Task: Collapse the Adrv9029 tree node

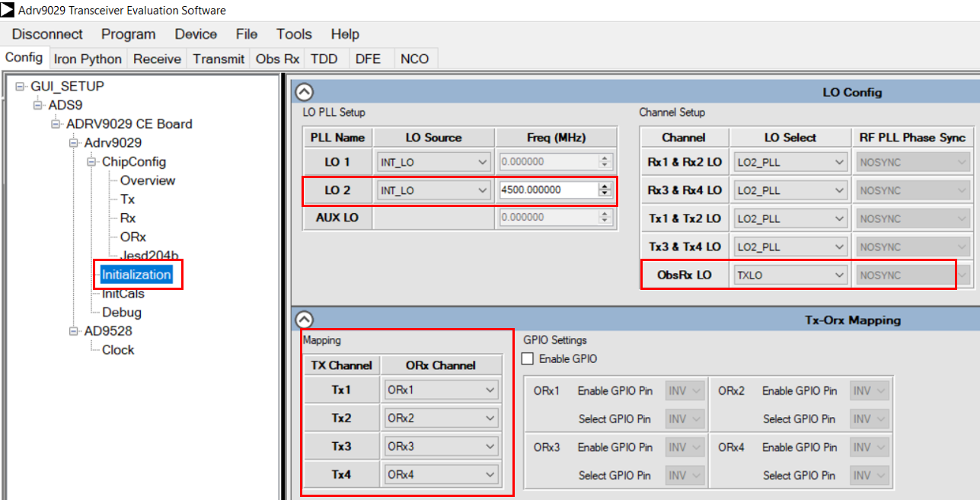Action: [75, 143]
